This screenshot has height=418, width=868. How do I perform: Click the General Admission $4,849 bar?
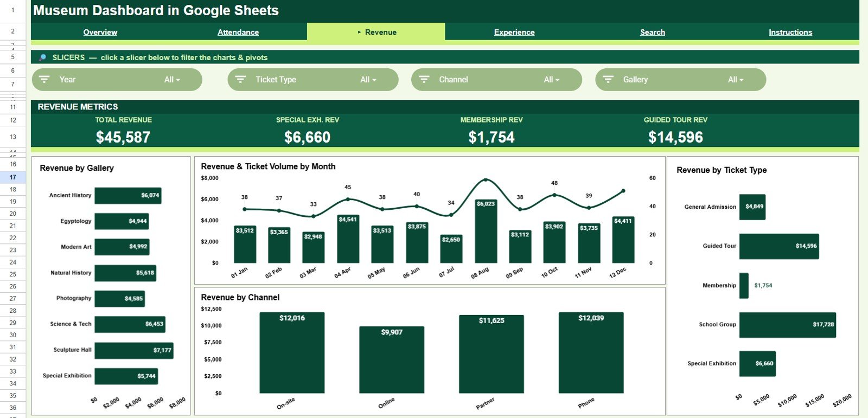pos(752,207)
